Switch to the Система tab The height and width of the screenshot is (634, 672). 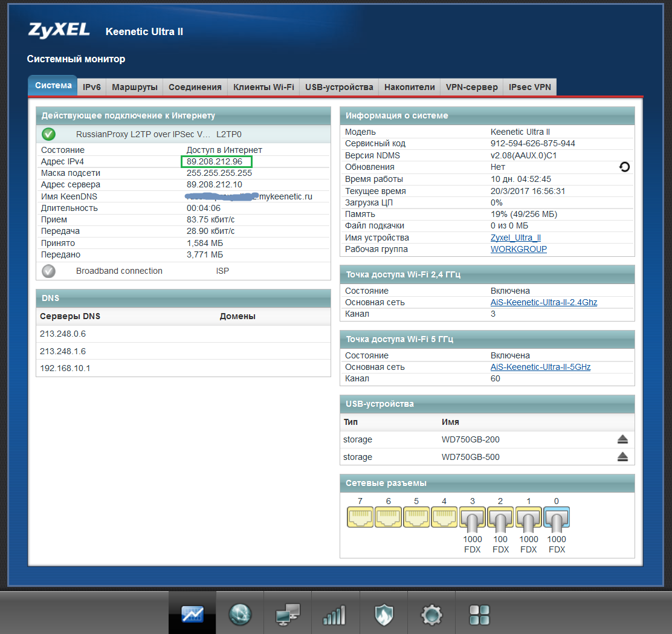[x=53, y=85]
